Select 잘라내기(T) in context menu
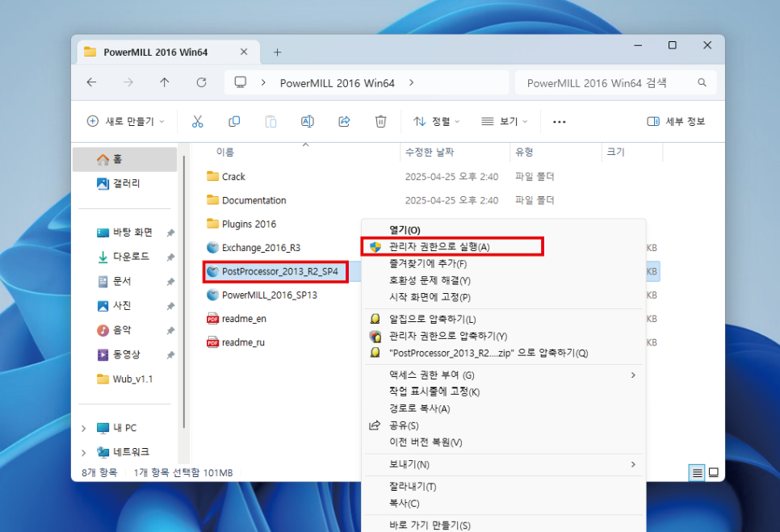Screen dimensions: 780x532 pyautogui.click(x=505, y=487)
